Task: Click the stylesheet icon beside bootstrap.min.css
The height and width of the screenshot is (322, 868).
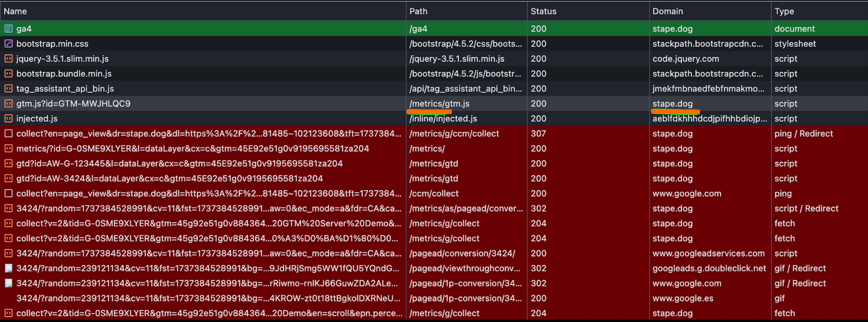Action: tap(8, 43)
